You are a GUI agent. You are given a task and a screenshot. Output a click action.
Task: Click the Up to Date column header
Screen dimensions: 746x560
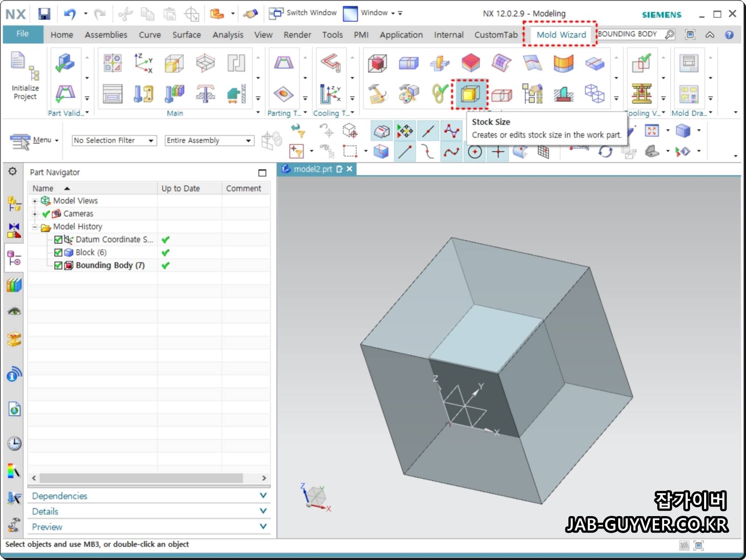pyautogui.click(x=189, y=188)
